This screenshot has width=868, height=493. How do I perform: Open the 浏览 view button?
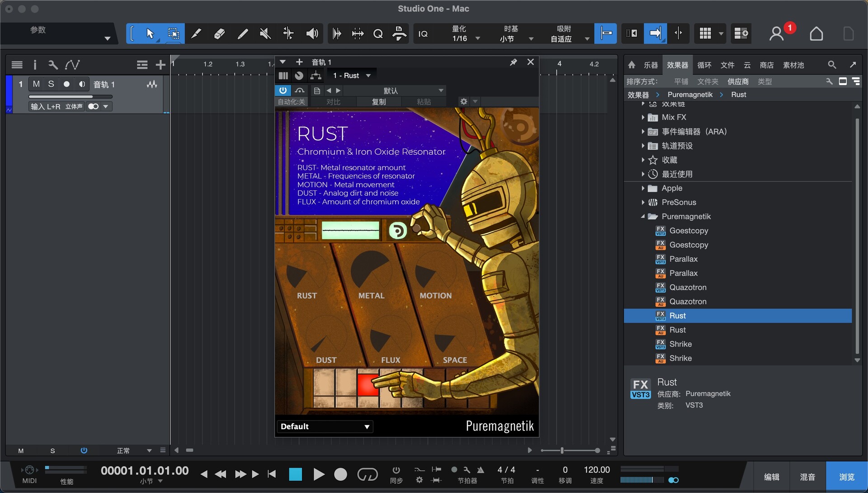tap(846, 477)
